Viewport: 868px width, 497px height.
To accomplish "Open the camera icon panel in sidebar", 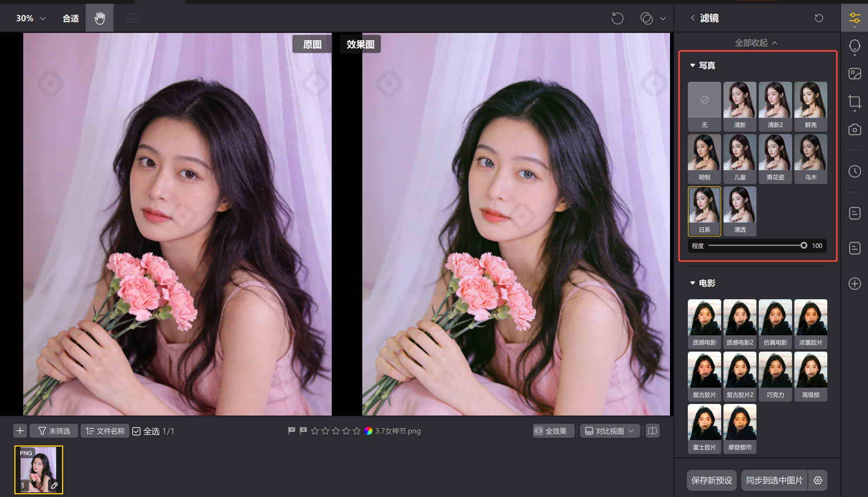I will coord(854,129).
